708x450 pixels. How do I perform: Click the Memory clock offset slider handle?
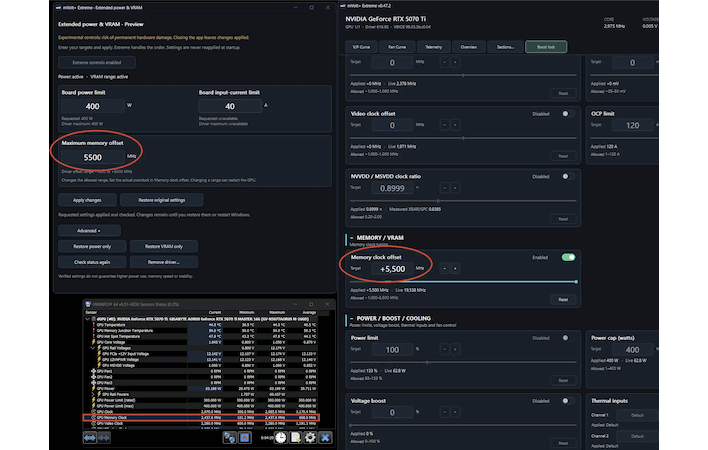pos(576,282)
